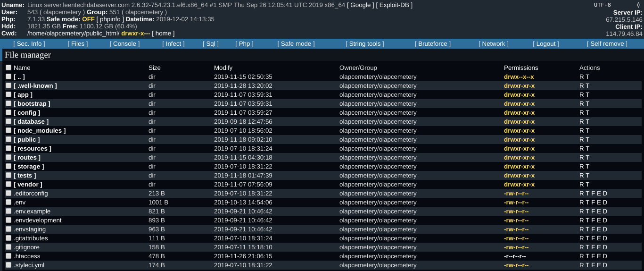Open the routes directory
This screenshot has height=271, width=644.
pyautogui.click(x=27, y=157)
